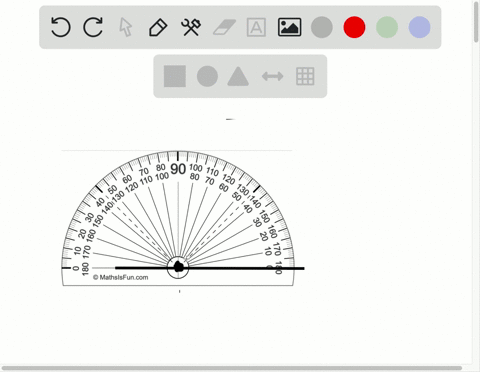Click the horizontal scrollbar at the bottom
Viewport: 480px width, 372px height.
[232, 368]
